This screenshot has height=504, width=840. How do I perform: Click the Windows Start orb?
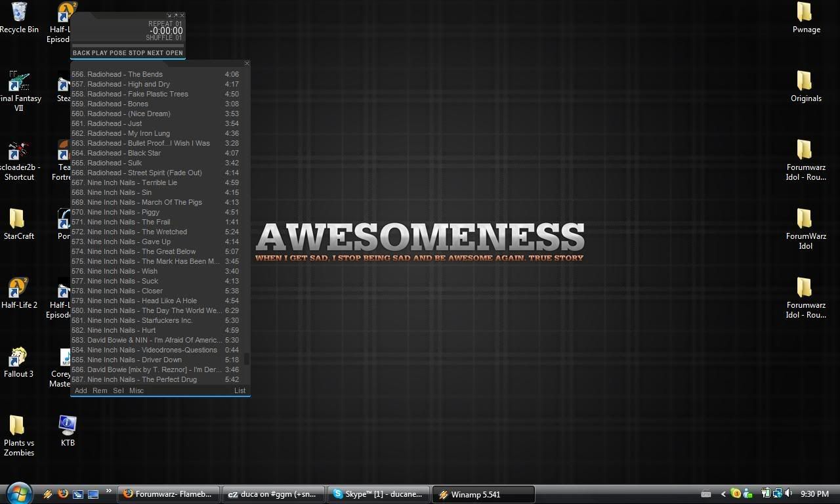click(18, 493)
